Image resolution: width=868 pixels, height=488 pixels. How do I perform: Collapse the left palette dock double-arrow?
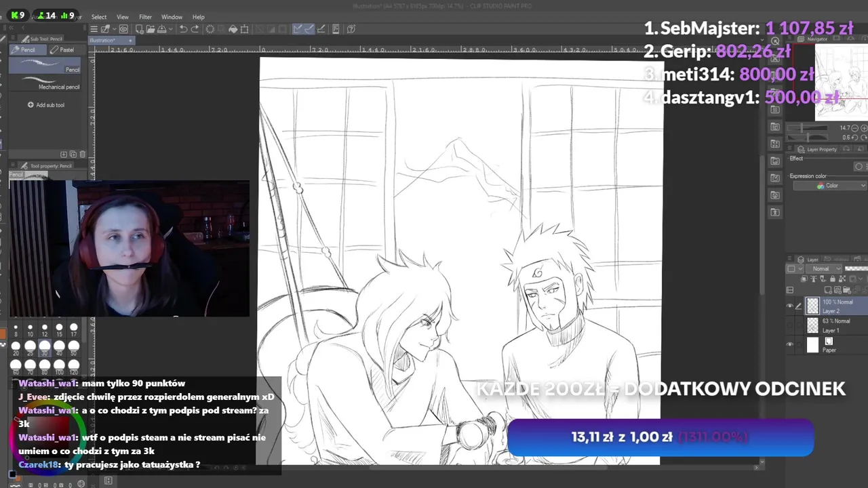click(x=11, y=28)
